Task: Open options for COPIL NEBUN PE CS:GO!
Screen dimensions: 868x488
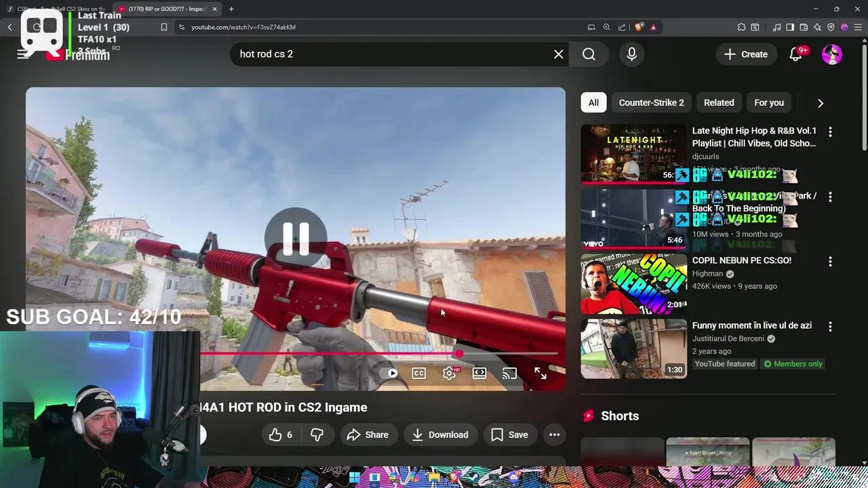Action: (x=830, y=262)
